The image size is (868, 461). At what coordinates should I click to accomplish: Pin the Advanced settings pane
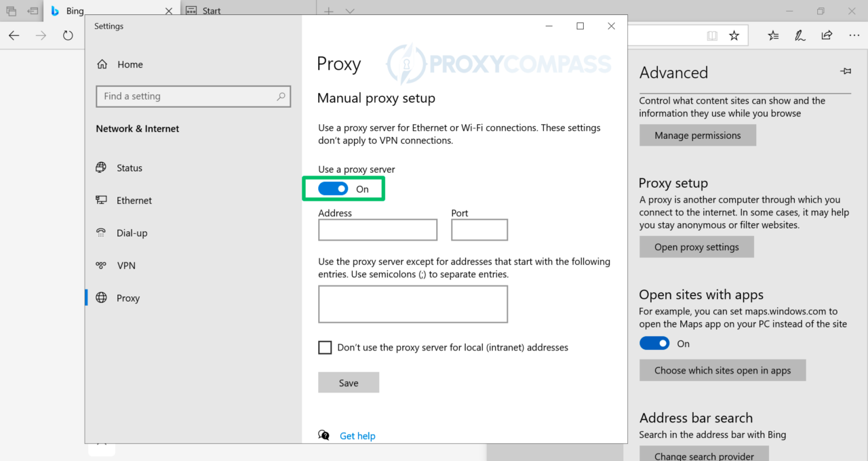click(845, 71)
